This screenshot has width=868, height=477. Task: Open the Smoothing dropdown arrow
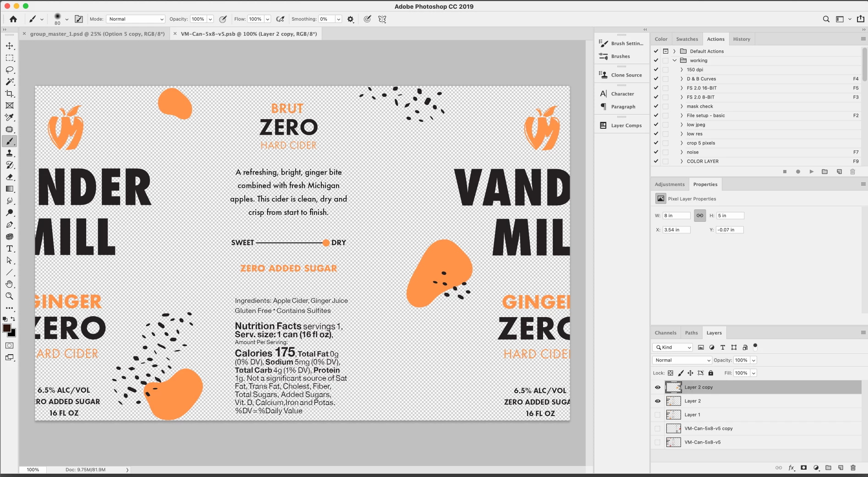click(x=339, y=19)
